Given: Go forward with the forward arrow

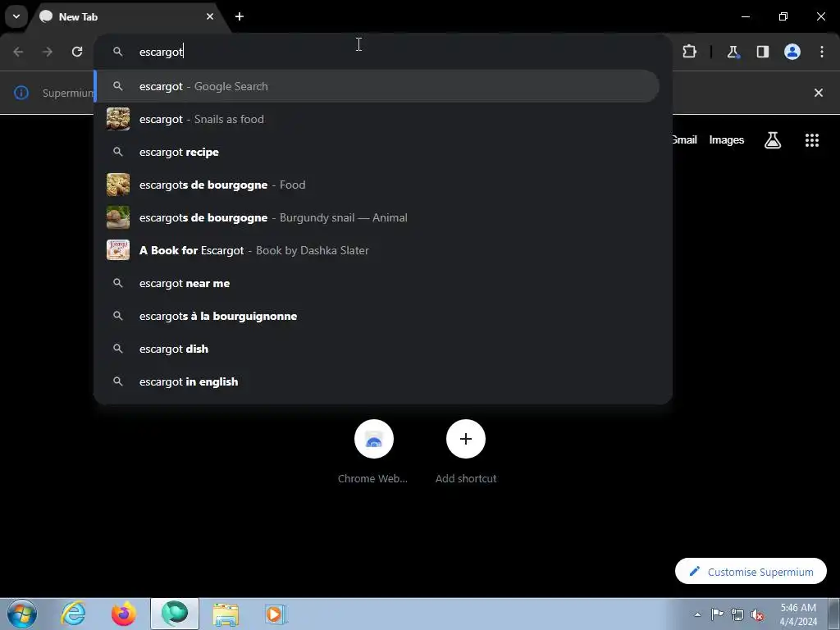Looking at the screenshot, I should 48,52.
